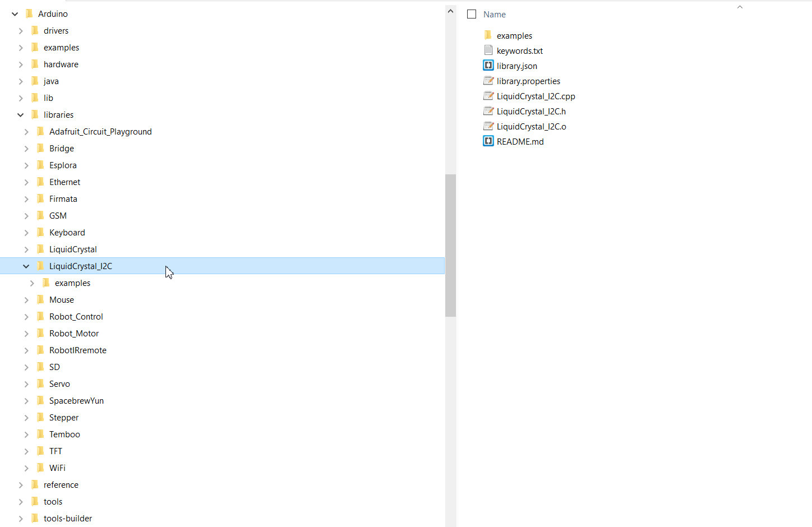Click the LiquidCrystal_I2C.cpp file icon

(x=488, y=96)
